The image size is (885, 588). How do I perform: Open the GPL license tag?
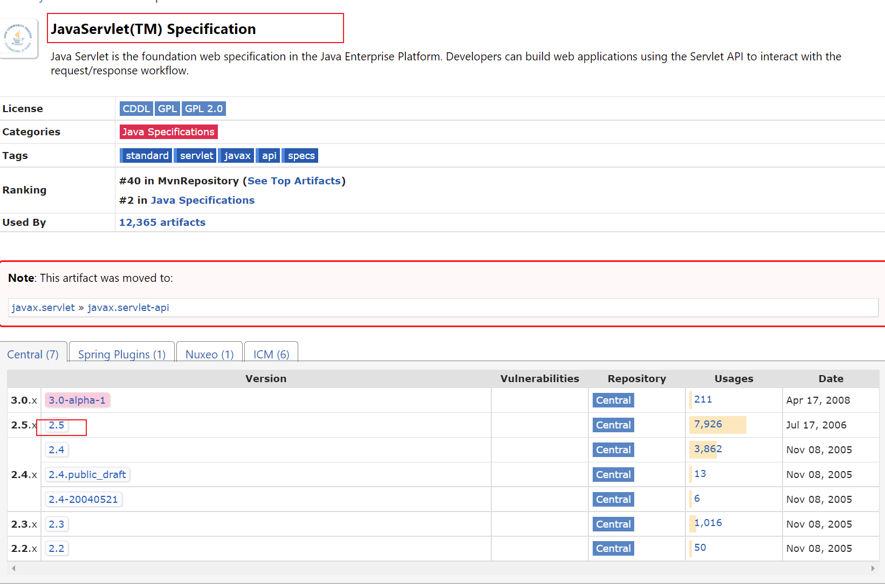[x=167, y=109]
